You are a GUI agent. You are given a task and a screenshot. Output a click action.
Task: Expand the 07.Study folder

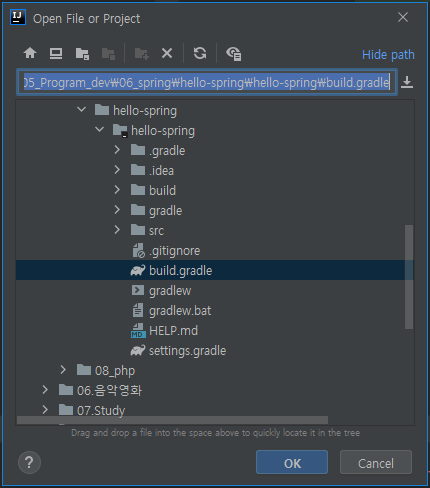[45, 410]
